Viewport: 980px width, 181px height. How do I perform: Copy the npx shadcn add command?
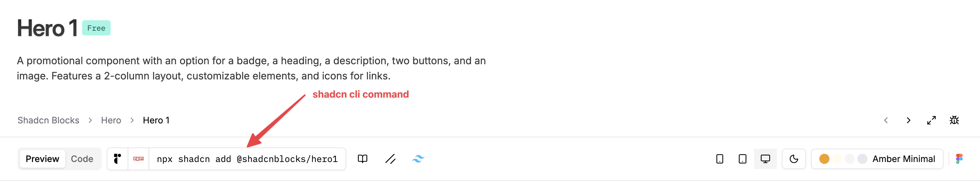tap(247, 159)
